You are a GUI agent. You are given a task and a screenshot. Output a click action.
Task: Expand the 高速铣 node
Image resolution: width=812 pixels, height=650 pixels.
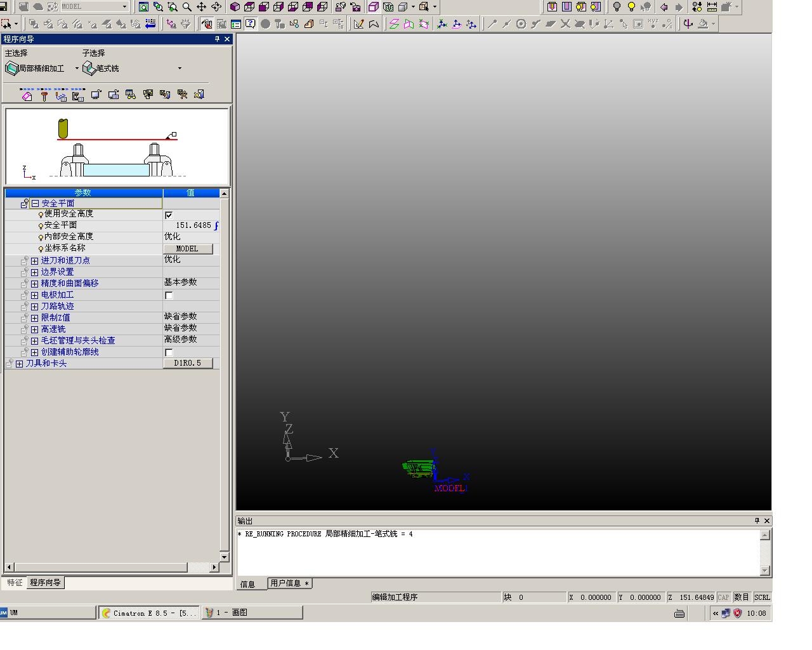click(34, 329)
